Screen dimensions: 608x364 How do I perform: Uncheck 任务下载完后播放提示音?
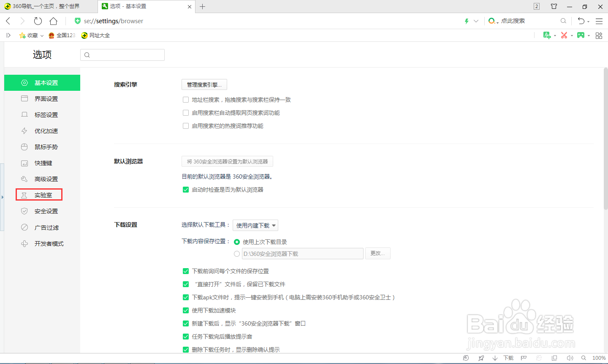click(x=186, y=337)
